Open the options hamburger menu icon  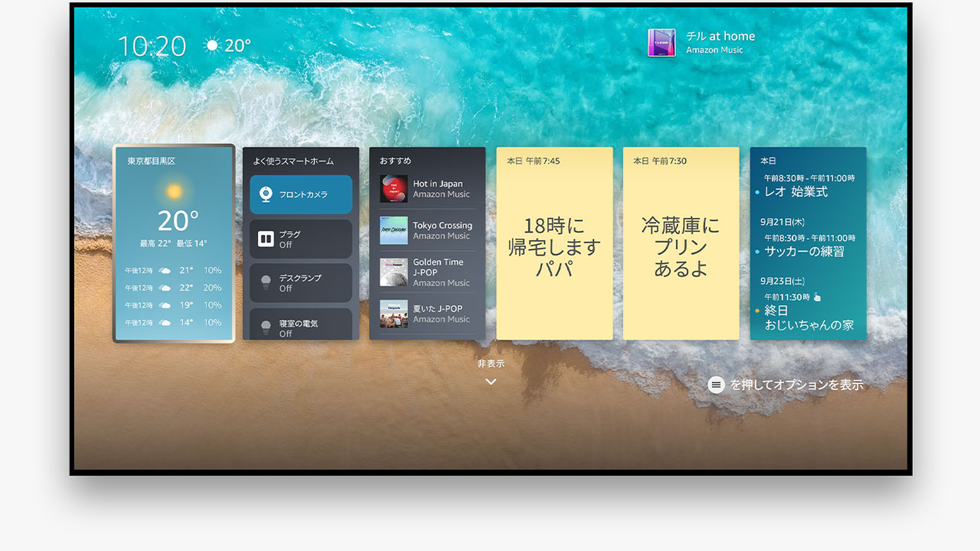click(x=717, y=385)
